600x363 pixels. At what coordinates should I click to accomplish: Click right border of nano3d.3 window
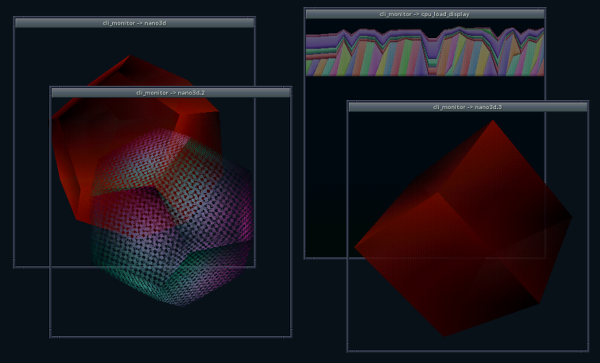[588, 230]
